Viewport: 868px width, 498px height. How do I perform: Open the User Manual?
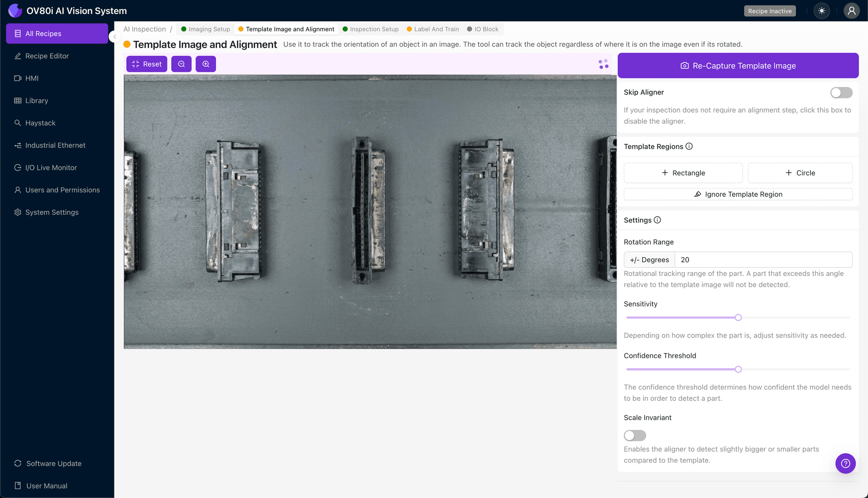pyautogui.click(x=57, y=486)
